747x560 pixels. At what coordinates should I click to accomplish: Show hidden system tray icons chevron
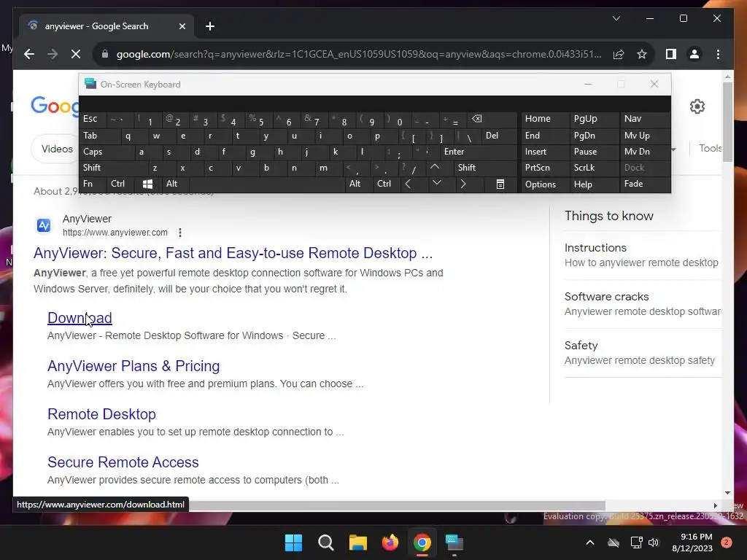[x=589, y=542]
